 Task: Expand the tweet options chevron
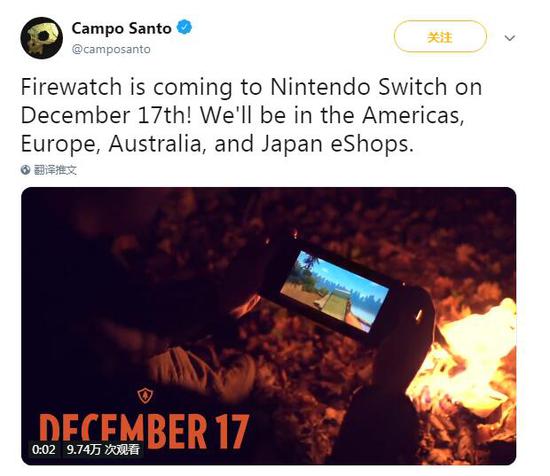point(509,38)
